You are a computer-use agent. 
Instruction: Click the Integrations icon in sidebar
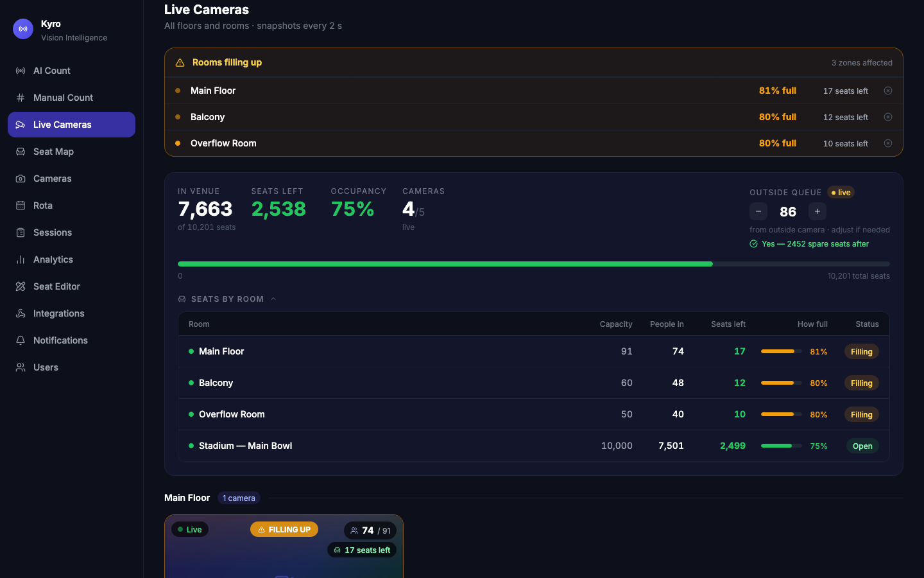point(21,313)
